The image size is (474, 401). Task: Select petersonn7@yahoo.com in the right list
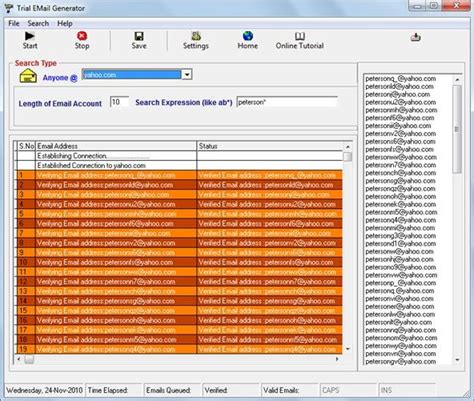point(401,165)
